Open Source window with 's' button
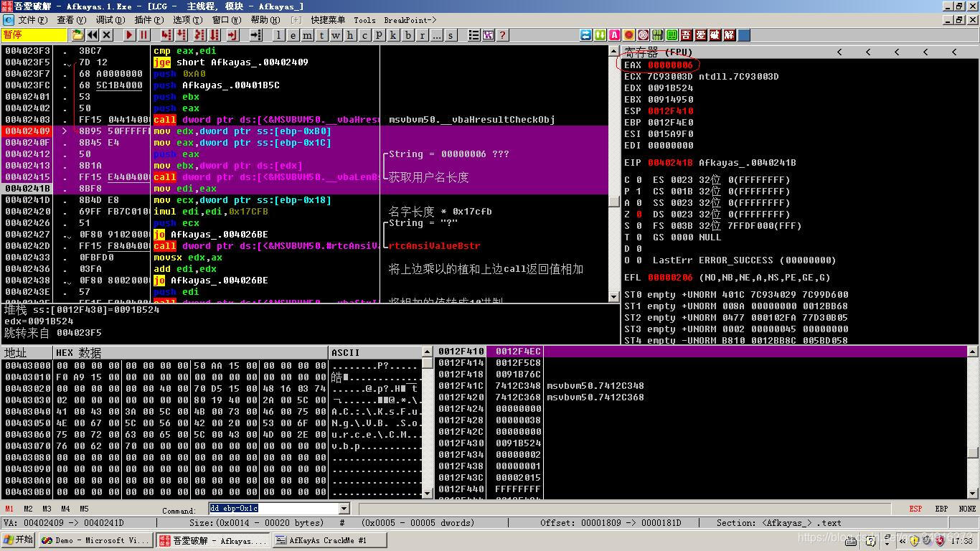 [x=451, y=34]
